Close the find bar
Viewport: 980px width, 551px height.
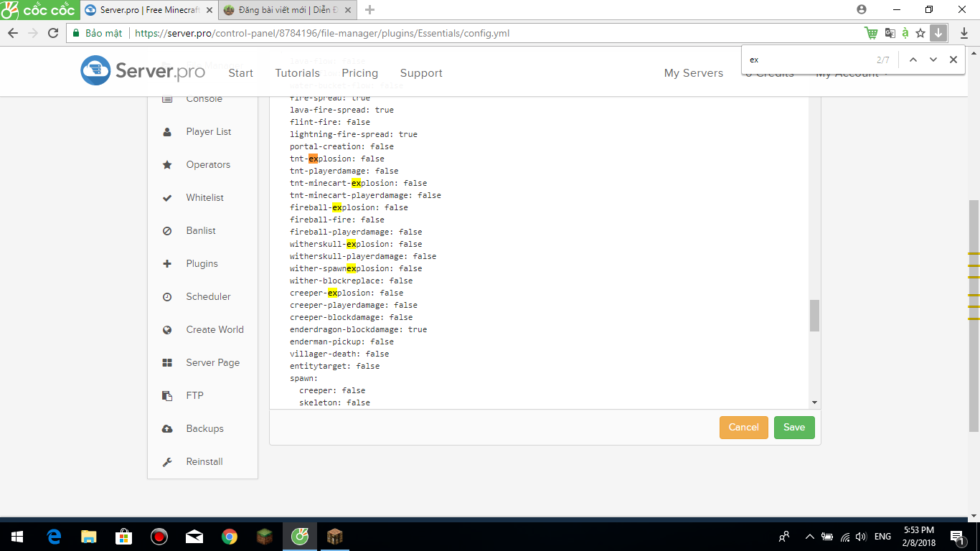click(953, 60)
